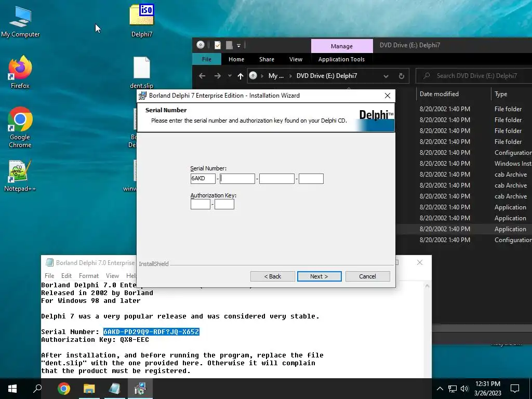532x399 pixels.
Task: Open Explorer View ribbon tab
Action: 296,59
